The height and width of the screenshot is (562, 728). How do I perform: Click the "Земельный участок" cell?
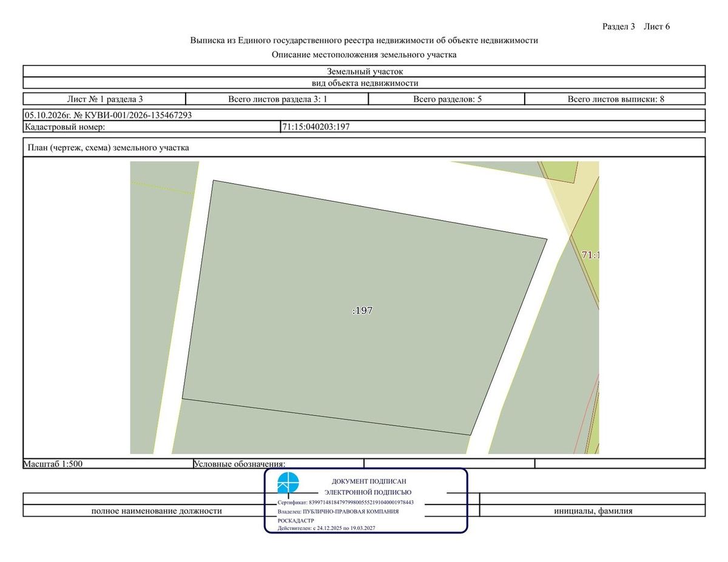click(x=364, y=71)
